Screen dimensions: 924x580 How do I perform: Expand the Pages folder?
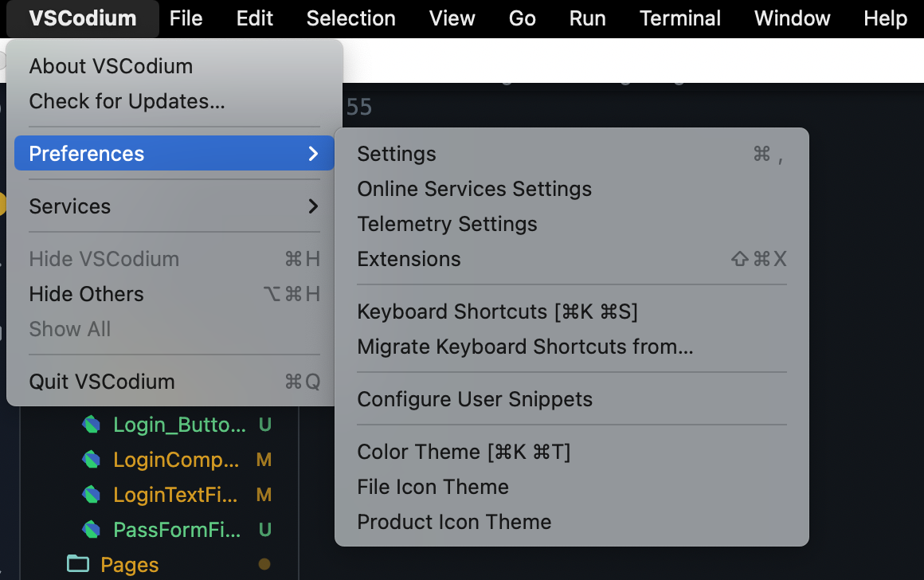click(x=130, y=565)
